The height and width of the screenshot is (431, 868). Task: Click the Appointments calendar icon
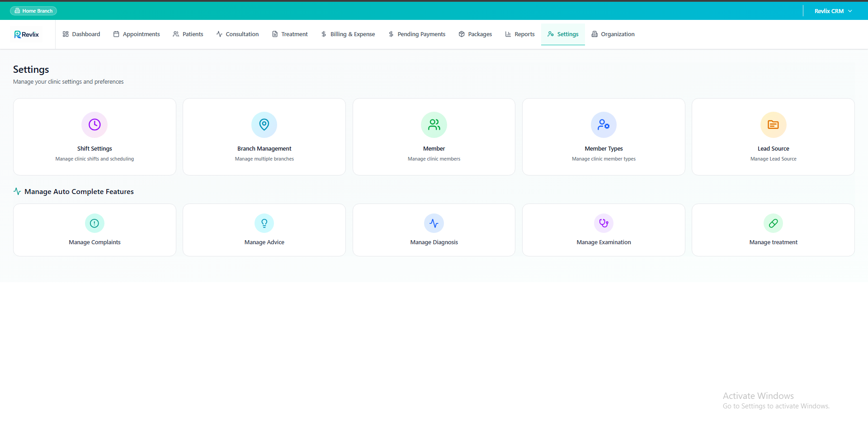click(x=116, y=34)
